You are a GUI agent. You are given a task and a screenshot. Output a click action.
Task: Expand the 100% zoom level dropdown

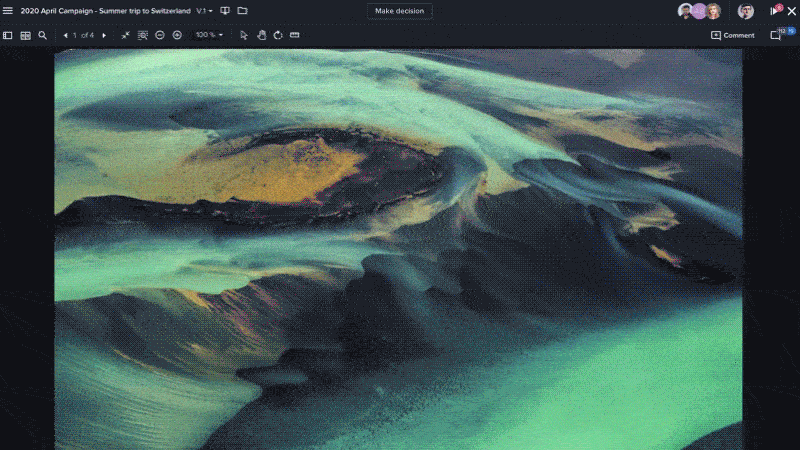[209, 35]
